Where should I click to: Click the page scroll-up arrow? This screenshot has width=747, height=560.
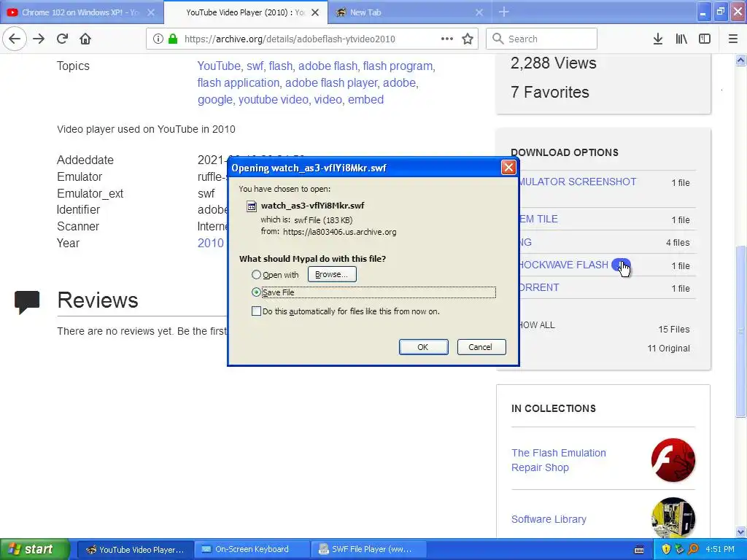point(741,60)
